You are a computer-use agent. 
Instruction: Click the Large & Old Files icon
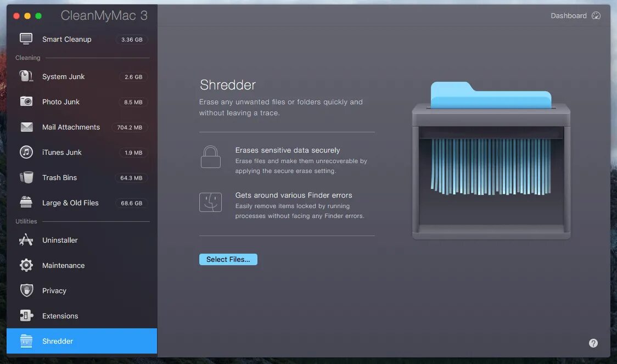point(26,202)
